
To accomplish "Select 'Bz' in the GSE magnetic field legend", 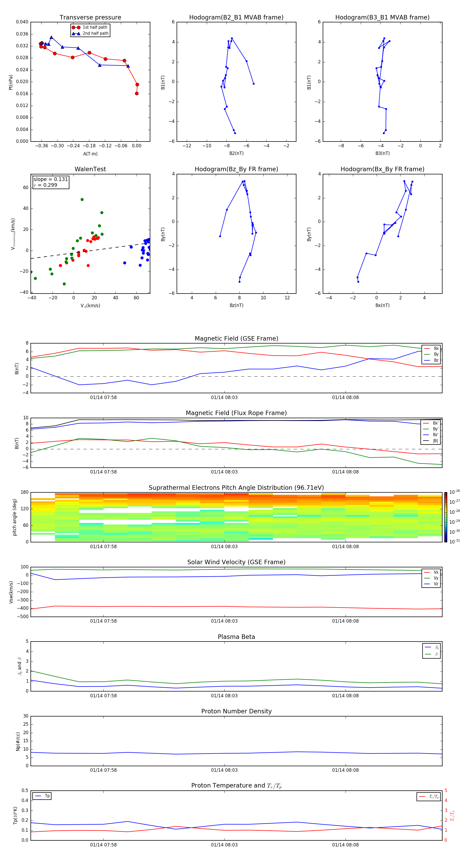I will pos(431,360).
